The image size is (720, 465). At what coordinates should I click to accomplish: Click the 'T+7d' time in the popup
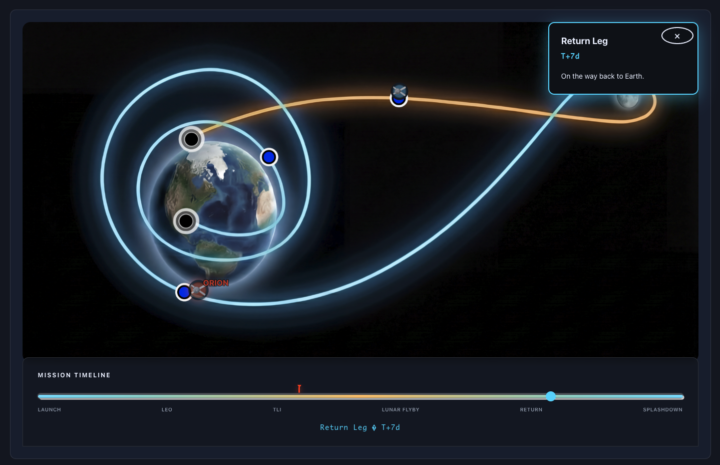570,56
